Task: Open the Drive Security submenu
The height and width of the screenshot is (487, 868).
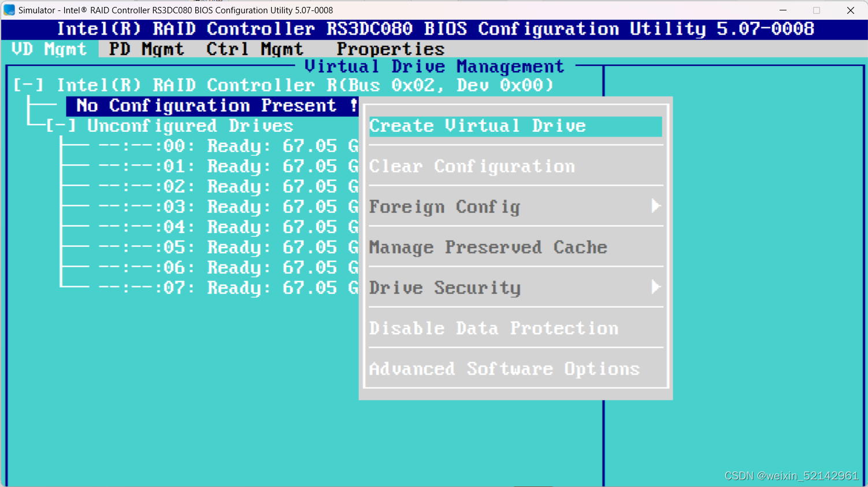Action: (515, 288)
